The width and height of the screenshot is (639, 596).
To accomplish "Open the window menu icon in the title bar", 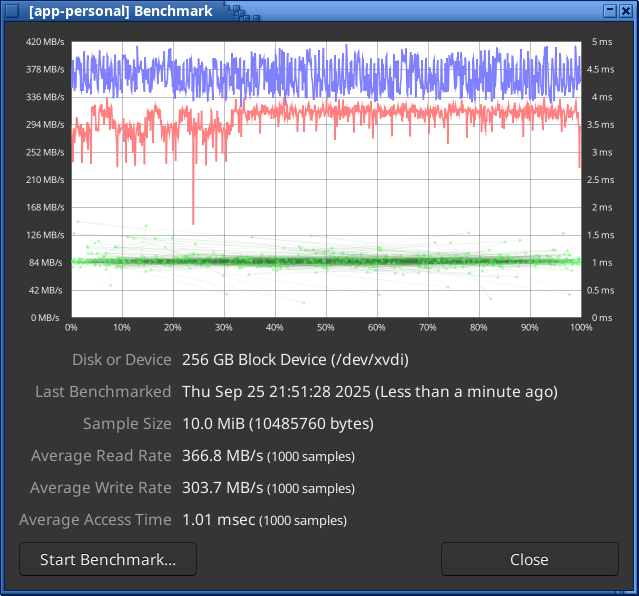I will (x=12, y=10).
